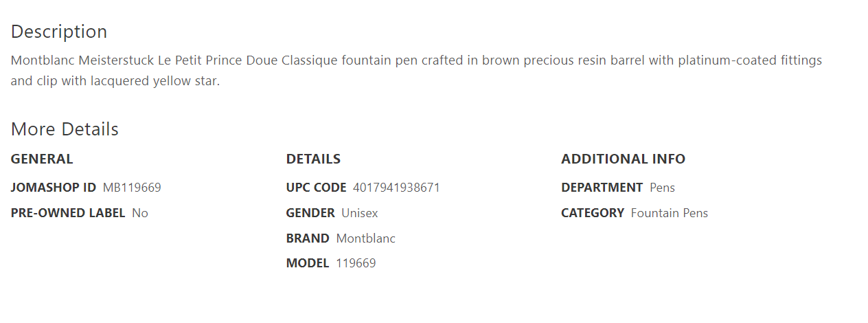This screenshot has width=868, height=323.
Task: Click the More Details heading
Action: point(65,129)
